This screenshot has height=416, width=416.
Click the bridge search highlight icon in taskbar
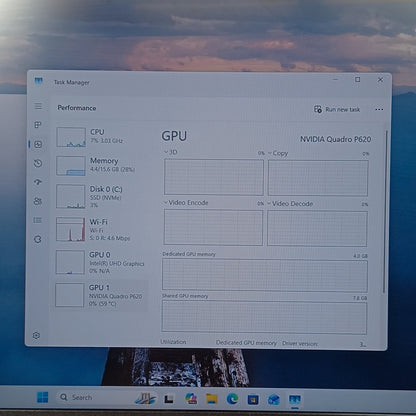click(x=145, y=398)
